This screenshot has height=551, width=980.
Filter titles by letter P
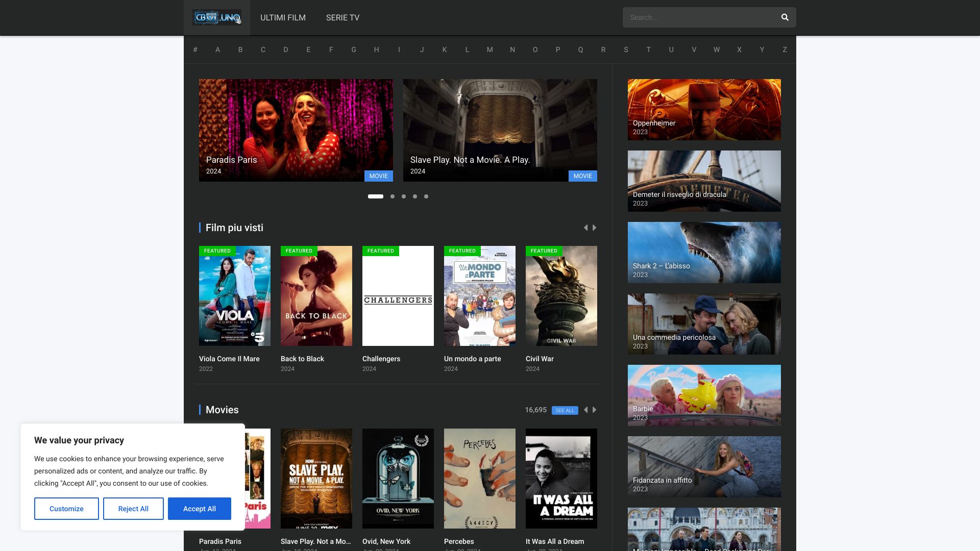558,49
